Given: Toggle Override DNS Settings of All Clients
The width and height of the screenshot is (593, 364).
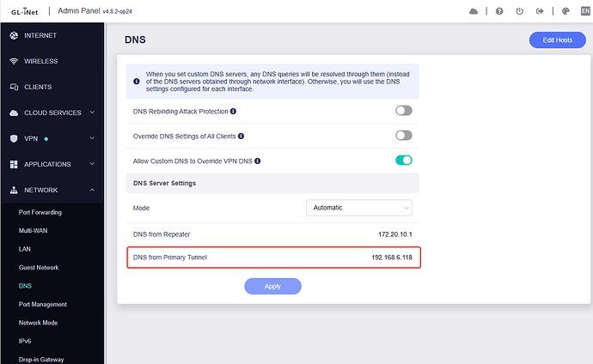Looking at the screenshot, I should point(403,136).
